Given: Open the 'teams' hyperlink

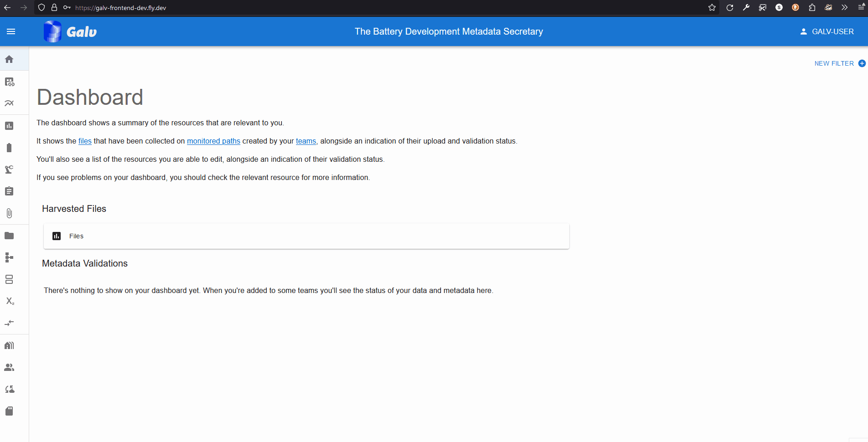Looking at the screenshot, I should click(306, 141).
